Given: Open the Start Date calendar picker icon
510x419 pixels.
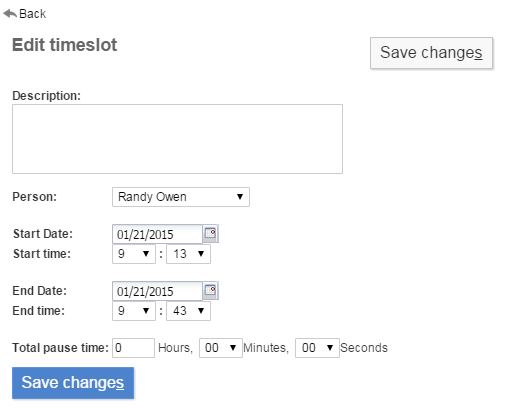Looking at the screenshot, I should click(x=210, y=233).
